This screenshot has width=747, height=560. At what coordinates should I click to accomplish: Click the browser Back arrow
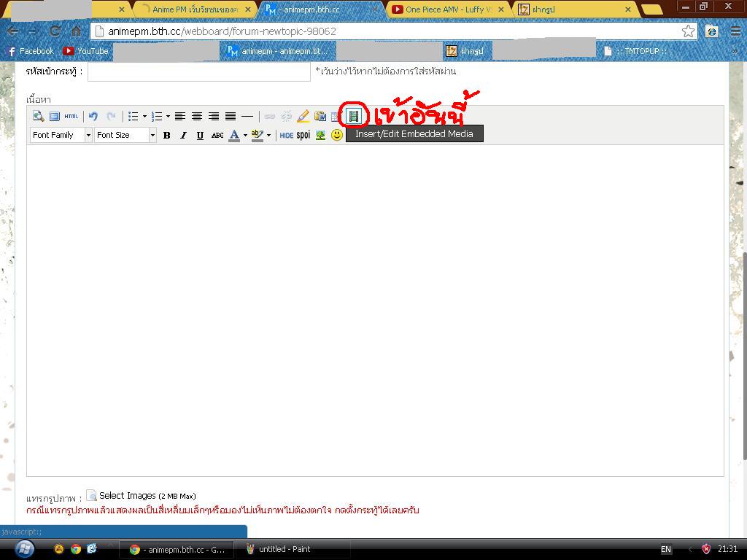[x=13, y=31]
